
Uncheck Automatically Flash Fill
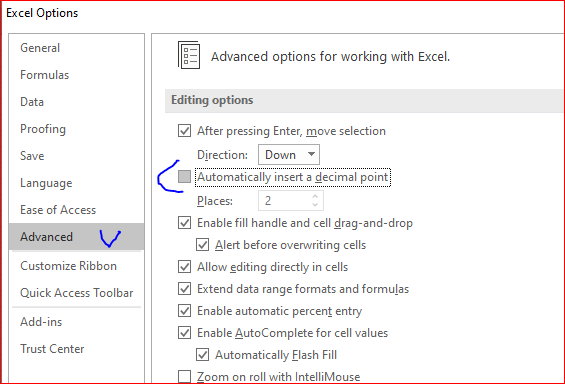point(203,354)
